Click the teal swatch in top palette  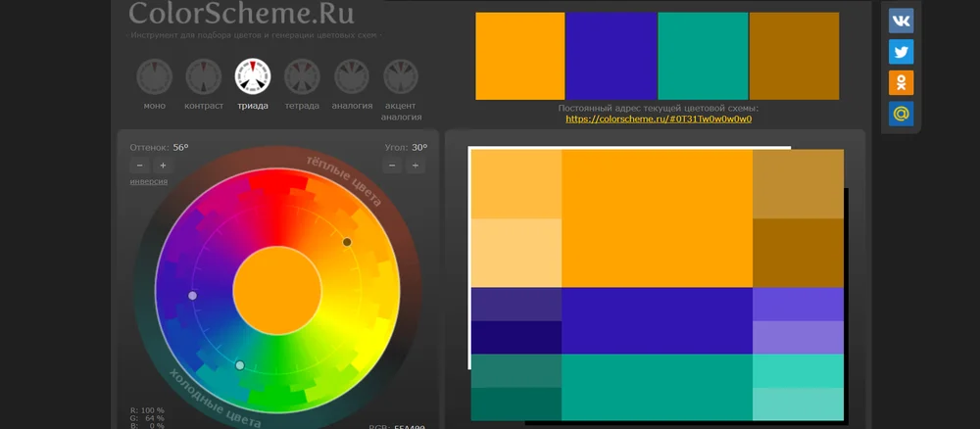coord(703,56)
